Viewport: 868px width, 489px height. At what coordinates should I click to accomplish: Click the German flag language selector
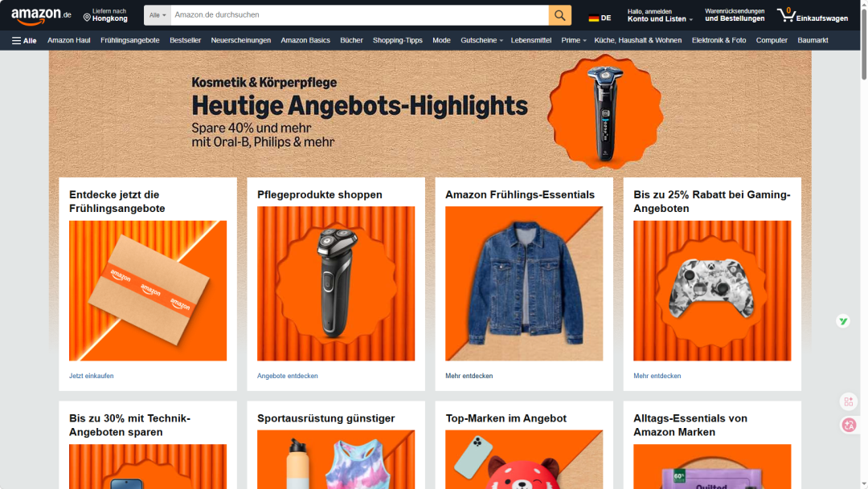pyautogui.click(x=600, y=18)
